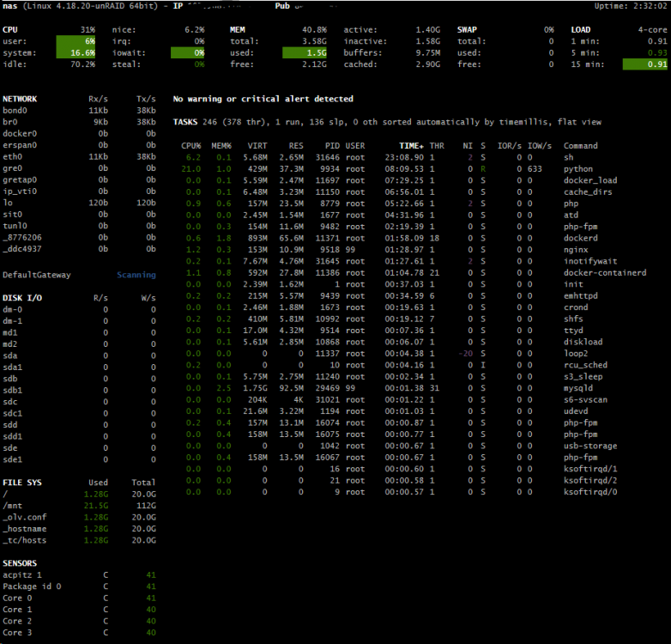Select the NETWORK section header
The height and width of the screenshot is (644, 671).
point(20,99)
